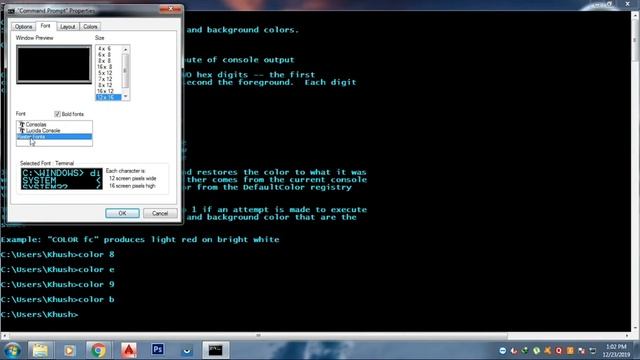Click the Size list scroll-up arrow
The height and width of the screenshot is (360, 640).
(x=125, y=49)
